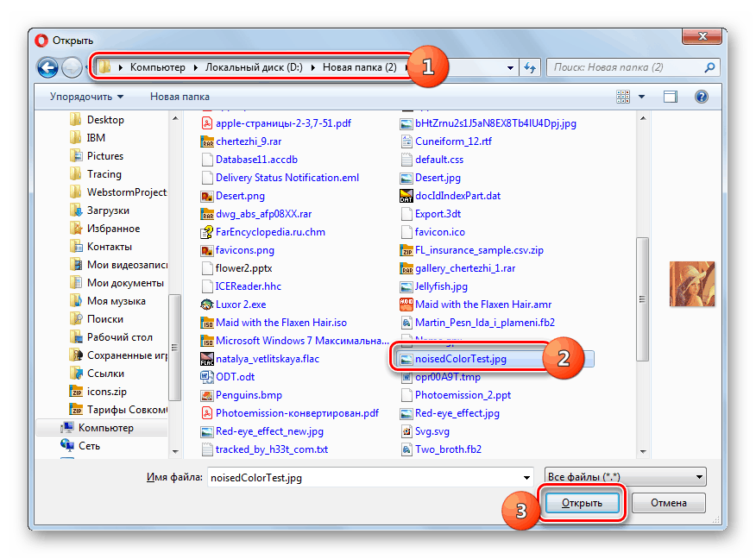Click the natalya_vetlitskaya.flac file icon
The width and height of the screenshot is (756, 559).
point(207,359)
